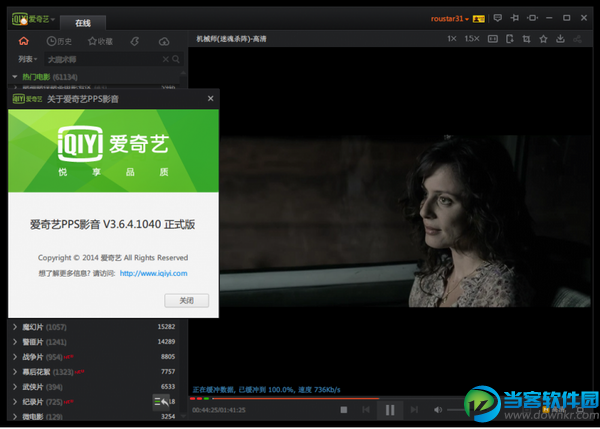
Task: Switch to the 在线 tab
Action: coord(83,23)
